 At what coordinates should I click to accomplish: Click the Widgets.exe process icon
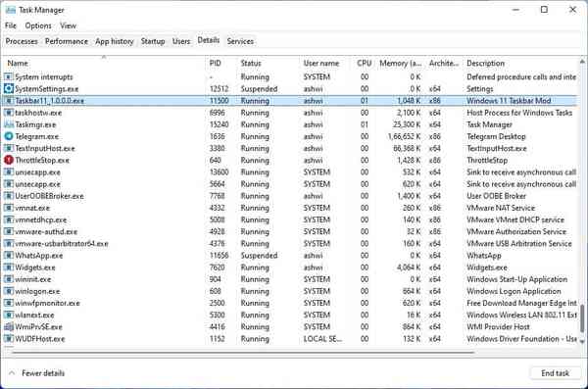pos(9,267)
